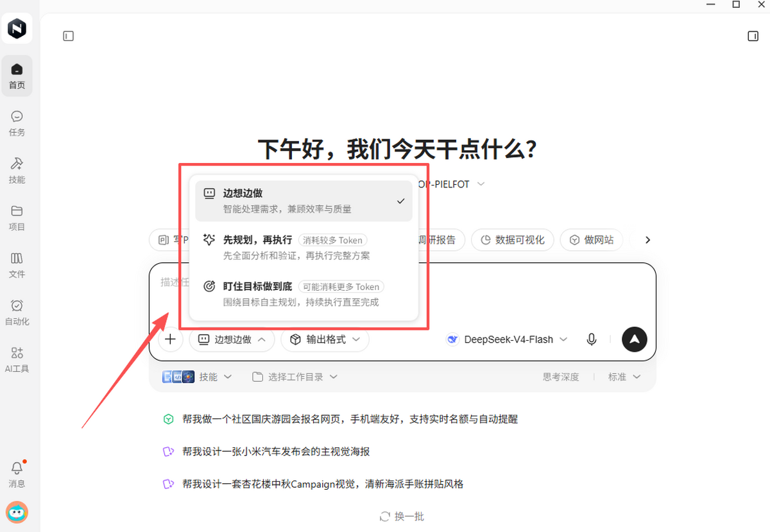Send the message with arrow button

tap(635, 339)
